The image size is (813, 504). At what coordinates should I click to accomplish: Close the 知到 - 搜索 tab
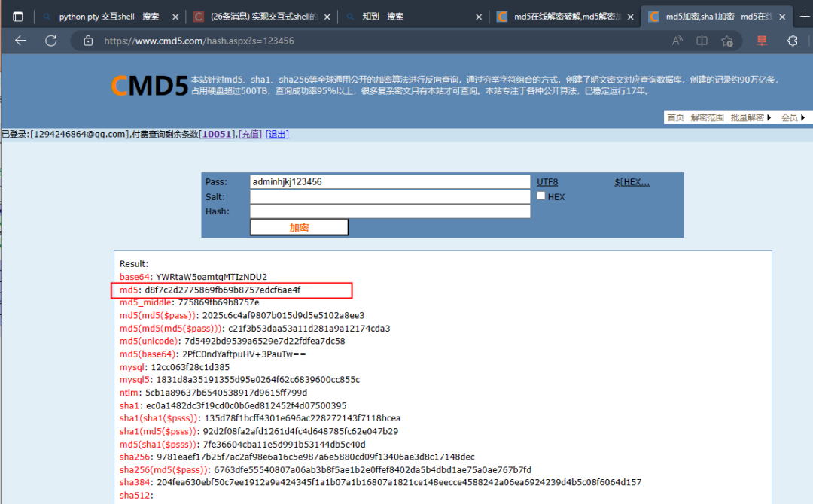pos(479,17)
